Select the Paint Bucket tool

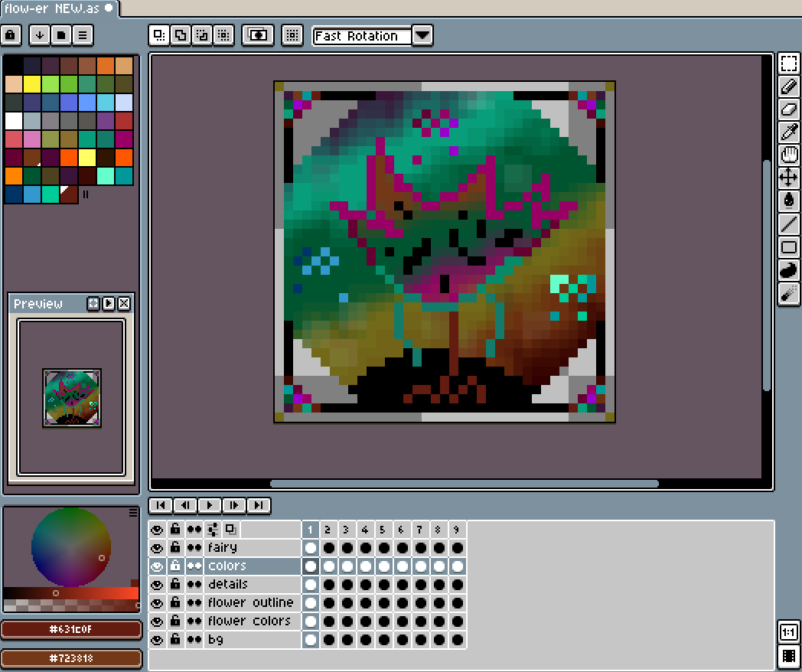click(788, 201)
